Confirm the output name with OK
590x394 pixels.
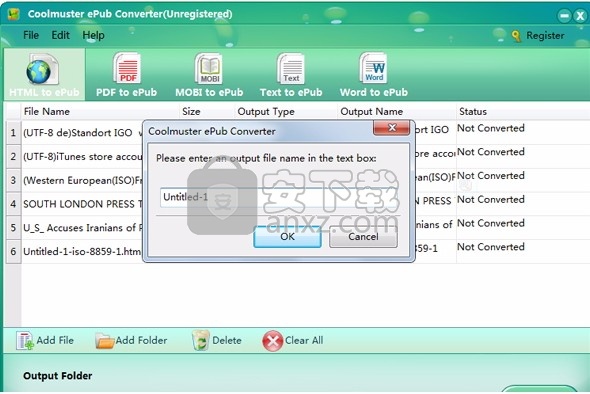[x=287, y=237]
